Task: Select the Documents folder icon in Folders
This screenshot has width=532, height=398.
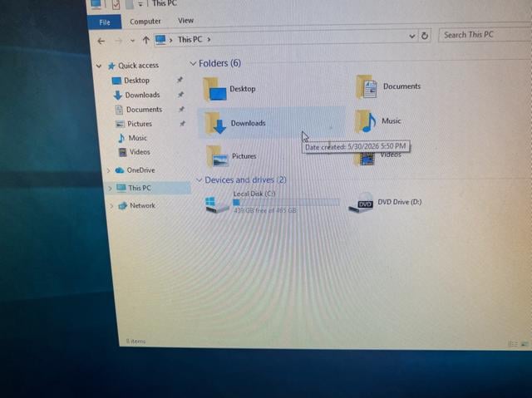Action: [x=366, y=86]
